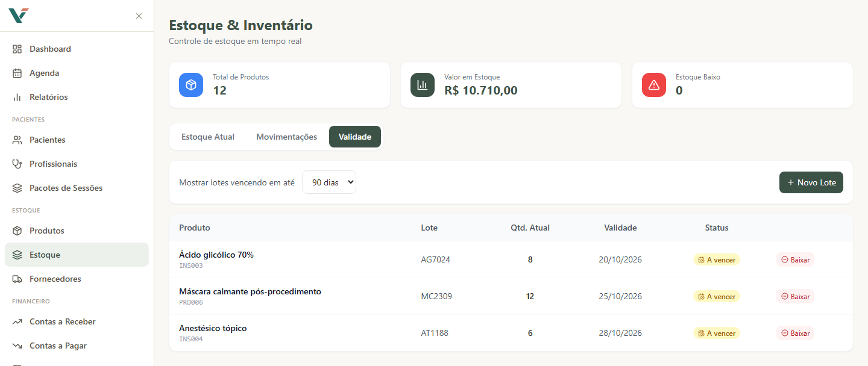868x366 pixels.
Task: Click A vencer badge for lot AG7024
Action: tap(717, 259)
